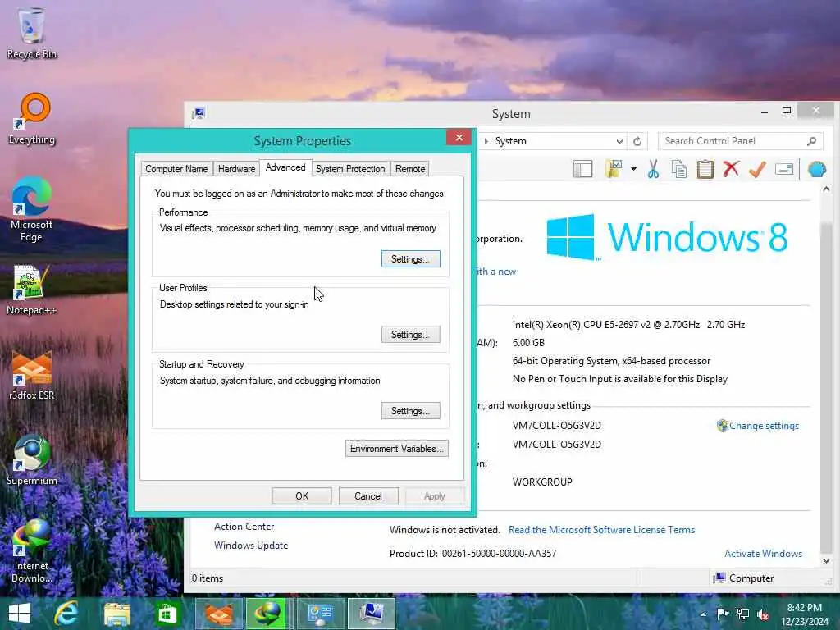
Task: Click the System breadcrumb in address bar
Action: (510, 141)
